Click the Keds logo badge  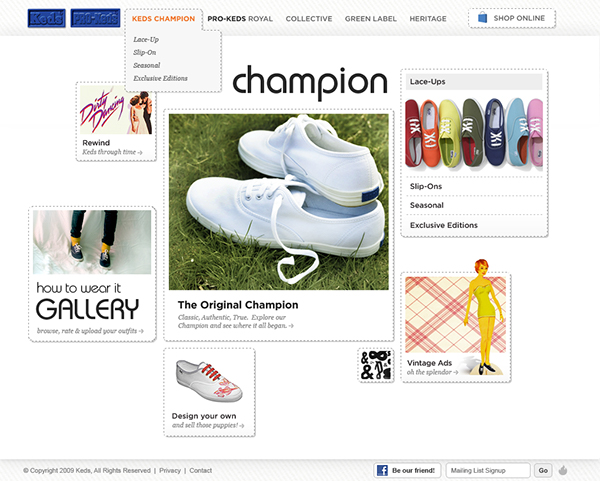click(47, 18)
